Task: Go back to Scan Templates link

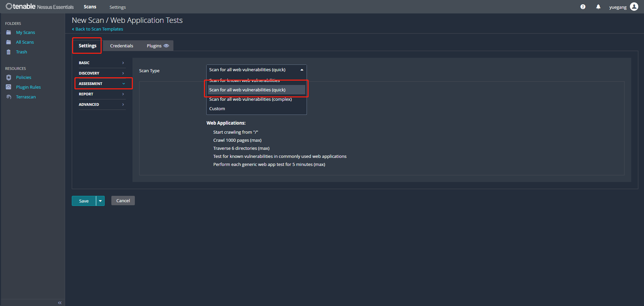Action: click(98, 29)
